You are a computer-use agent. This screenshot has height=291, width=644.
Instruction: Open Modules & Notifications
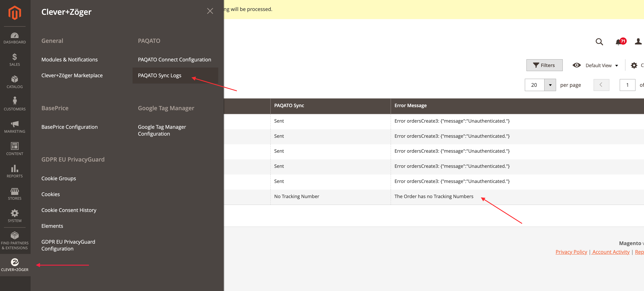tap(70, 59)
